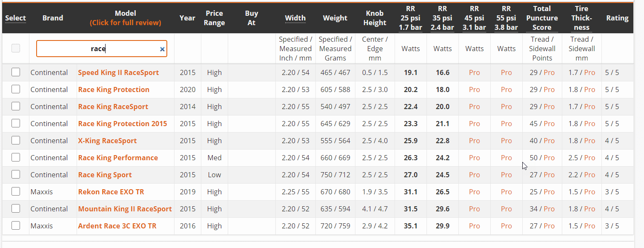Open Ardent Race 3C EXO TR review

117,226
